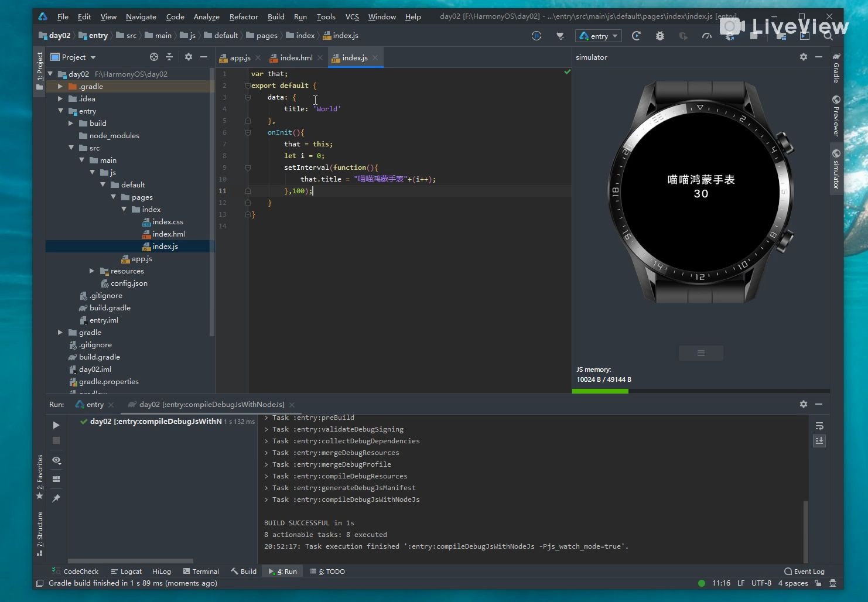This screenshot has width=868, height=602.
Task: Open the entry run configuration dropdown
Action: [599, 36]
